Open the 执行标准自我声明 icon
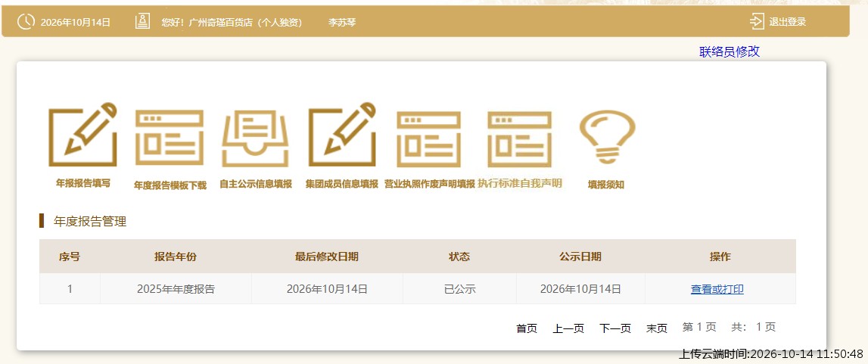Image resolution: width=868 pixels, height=364 pixels. [519, 138]
